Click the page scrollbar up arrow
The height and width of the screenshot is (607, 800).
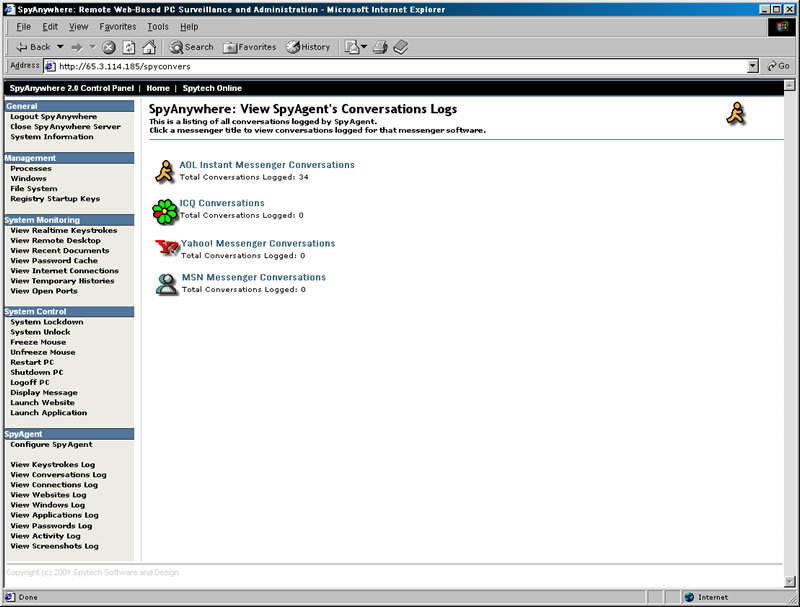(x=789, y=86)
